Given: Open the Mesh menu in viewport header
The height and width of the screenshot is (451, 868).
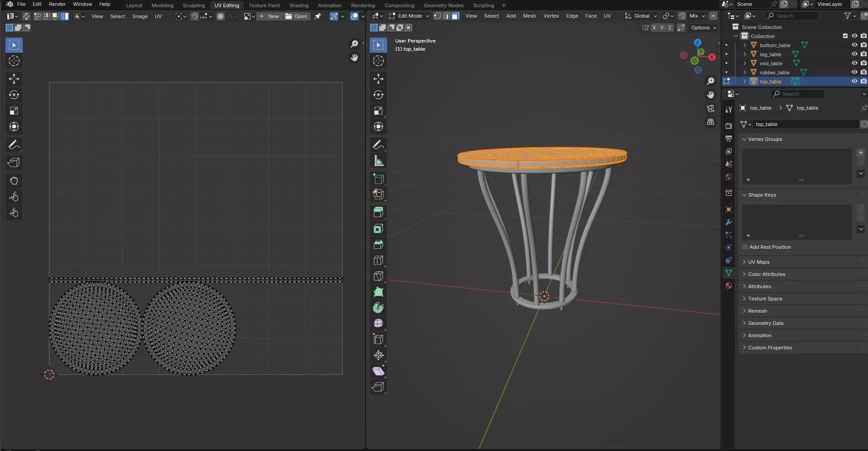Looking at the screenshot, I should (x=529, y=16).
